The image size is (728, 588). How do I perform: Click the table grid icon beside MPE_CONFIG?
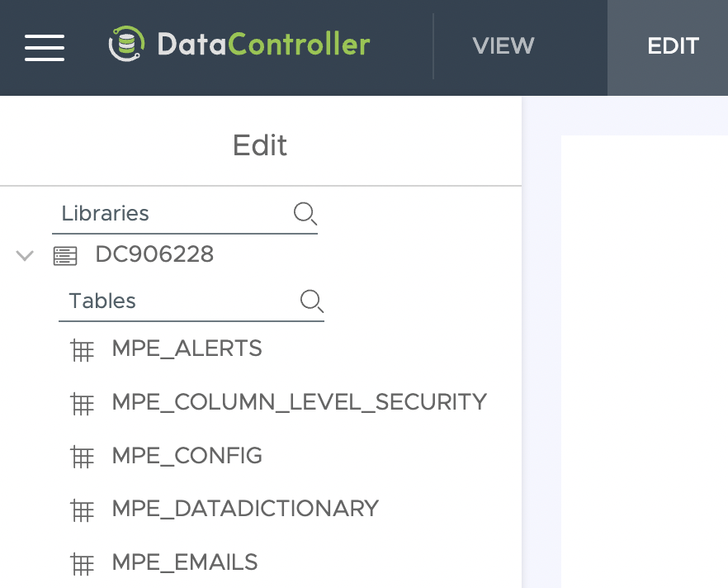[83, 455]
